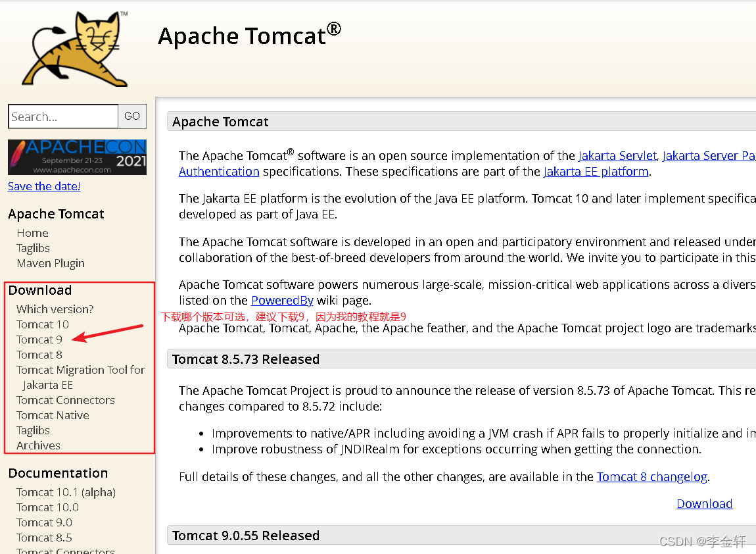The image size is (756, 554).
Task: Focus the Search input field
Action: coord(63,116)
